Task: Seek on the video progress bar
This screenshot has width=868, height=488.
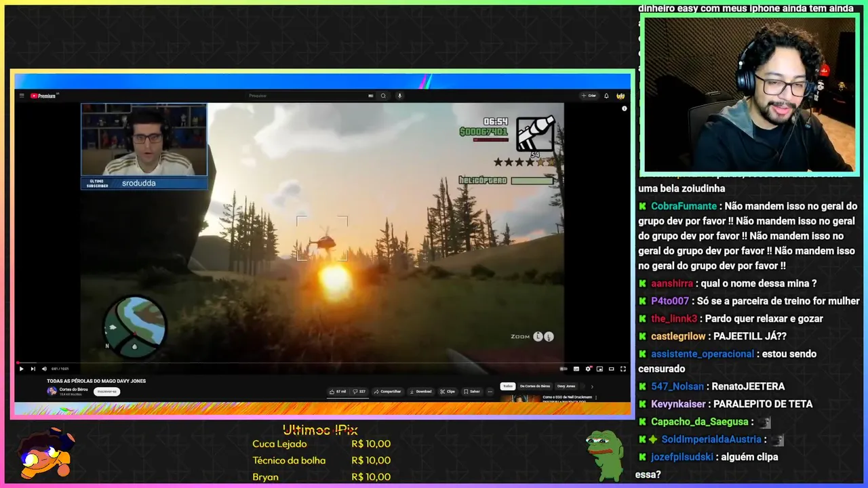Action: [321, 363]
